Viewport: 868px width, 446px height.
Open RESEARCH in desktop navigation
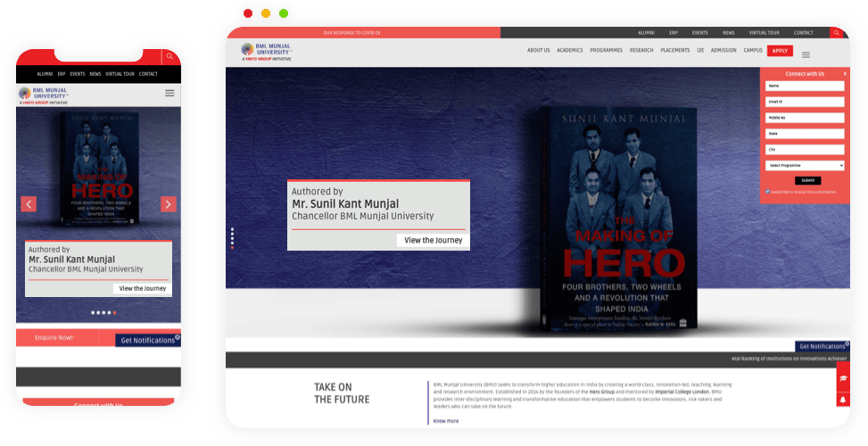pyautogui.click(x=641, y=50)
